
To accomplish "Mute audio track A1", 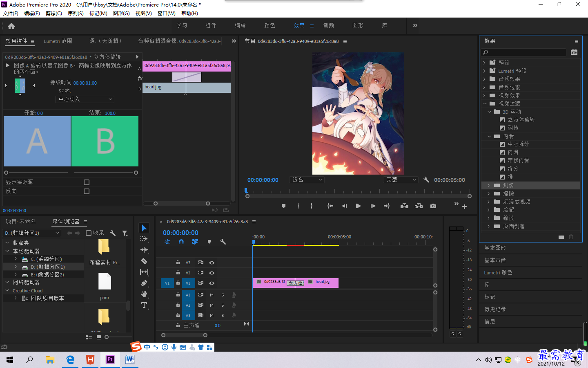I will point(212,295).
